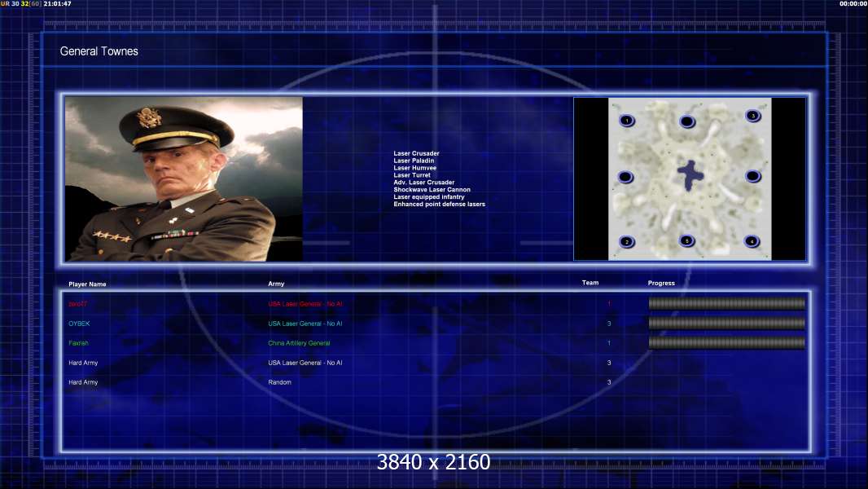Screen dimensions: 868x489
Task: Click start position marker 2 on the map
Action: pyautogui.click(x=627, y=242)
